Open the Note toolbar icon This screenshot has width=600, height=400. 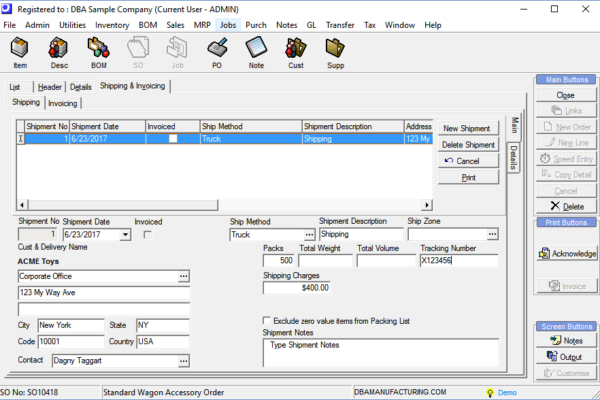click(x=256, y=48)
